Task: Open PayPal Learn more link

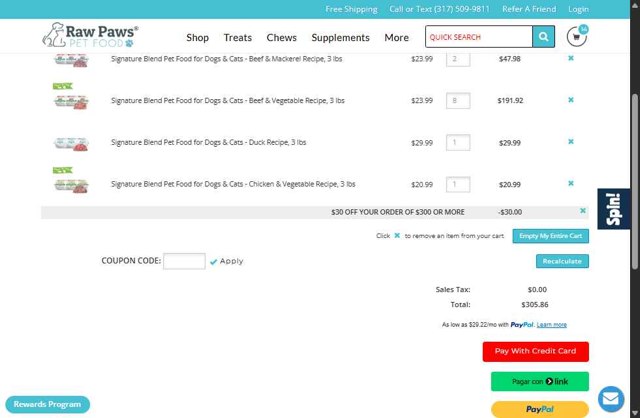Action: [551, 325]
